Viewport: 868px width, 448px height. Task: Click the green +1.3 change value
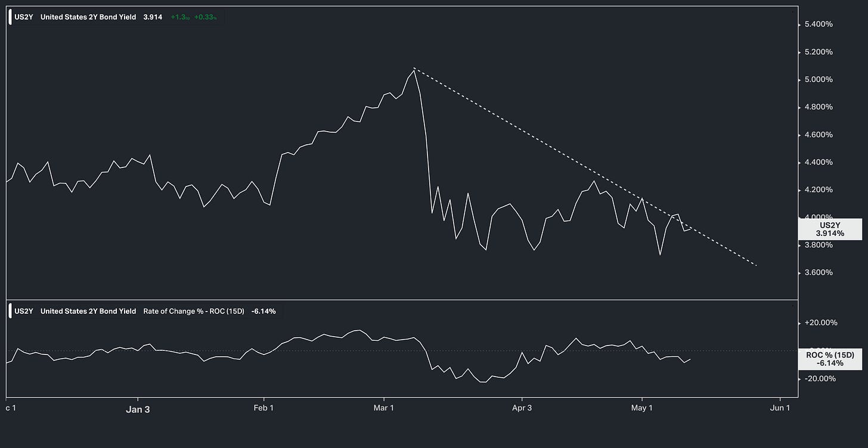coord(179,17)
